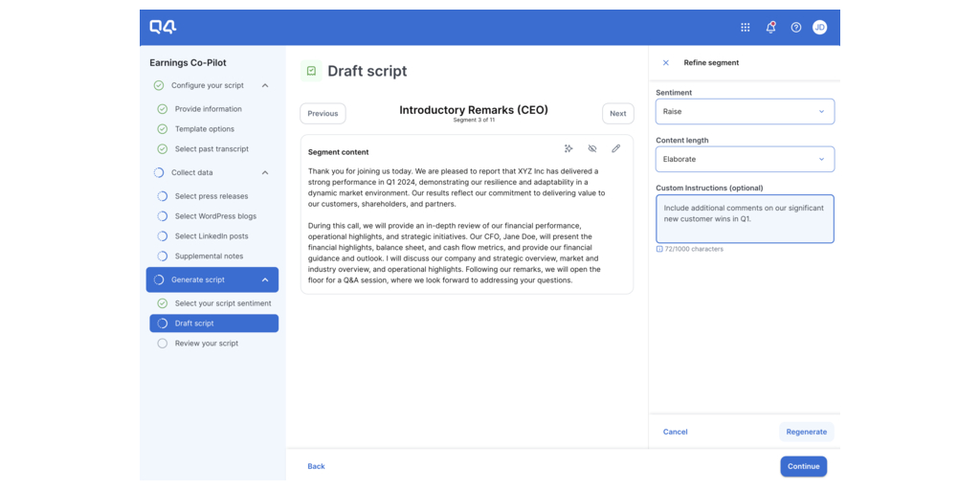Click the Q4 logo in header
Image resolution: width=980 pixels, height=490 pixels.
(163, 28)
